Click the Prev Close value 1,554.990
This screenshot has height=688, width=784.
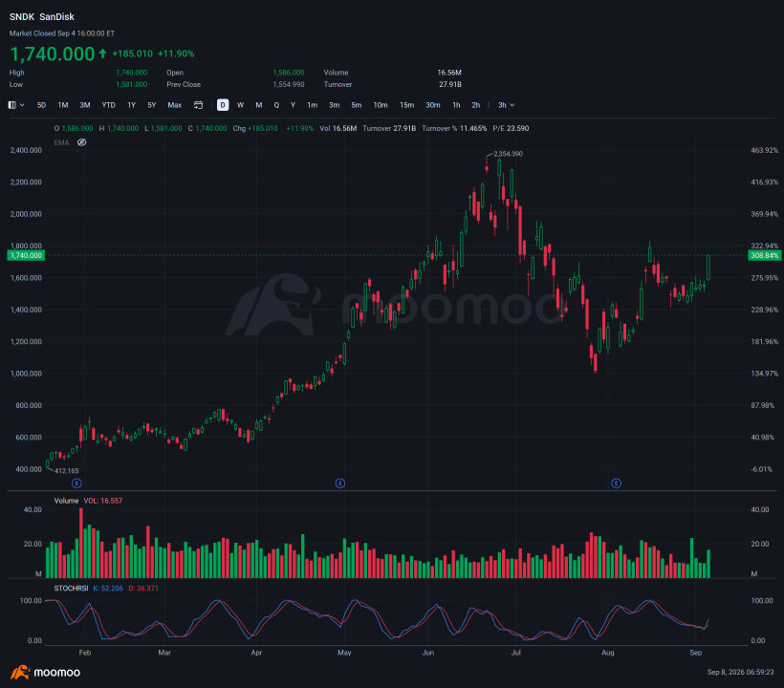tap(289, 84)
